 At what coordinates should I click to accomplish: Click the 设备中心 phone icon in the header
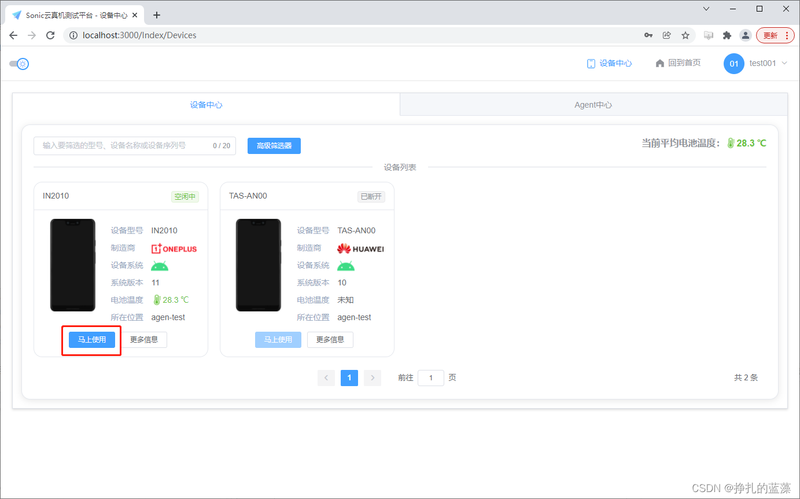pos(591,64)
